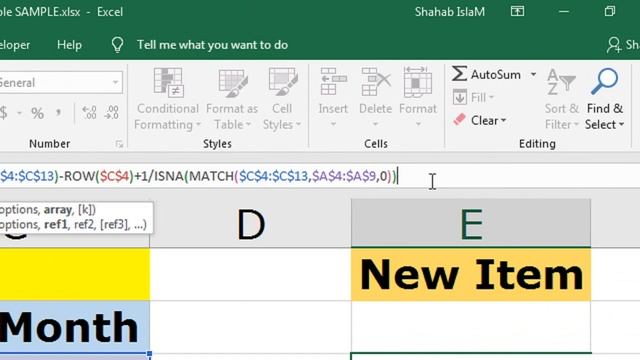
Task: Apply accounting dollar format
Action: 4,113
